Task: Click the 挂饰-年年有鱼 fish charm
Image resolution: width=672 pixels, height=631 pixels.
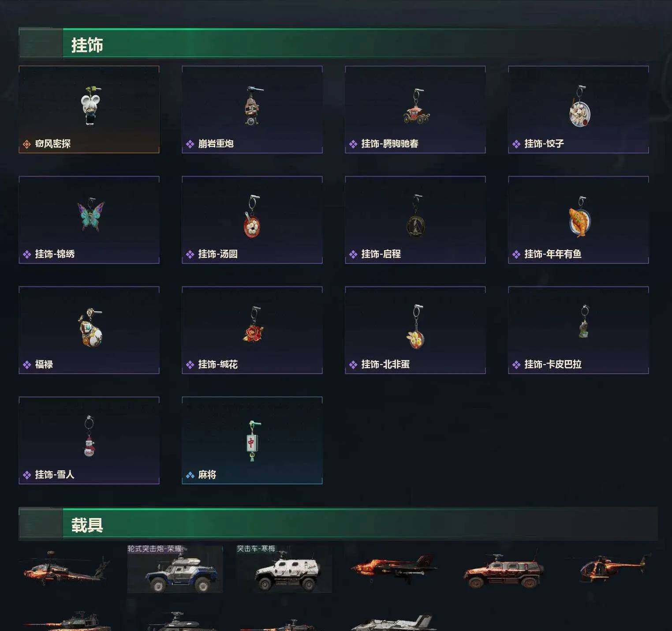Action: click(x=580, y=217)
